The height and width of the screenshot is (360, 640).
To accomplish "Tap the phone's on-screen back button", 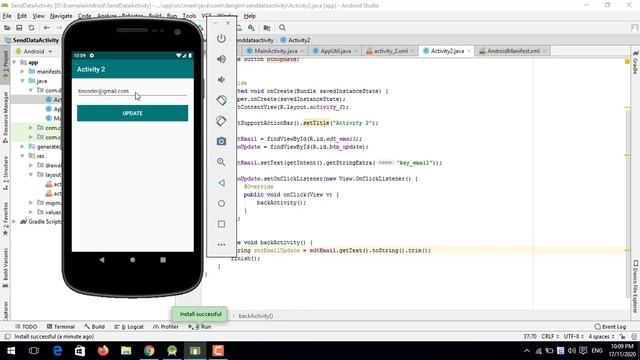I will tap(102, 260).
